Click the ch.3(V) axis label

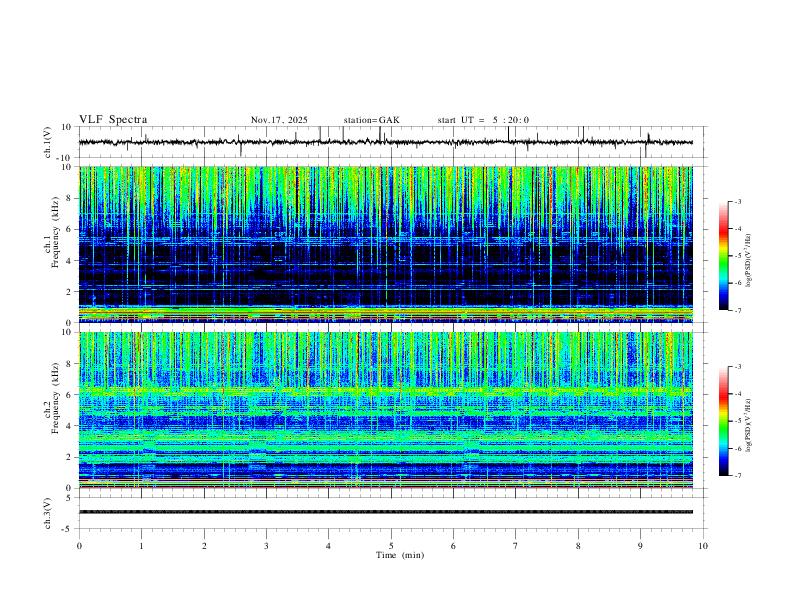click(48, 513)
